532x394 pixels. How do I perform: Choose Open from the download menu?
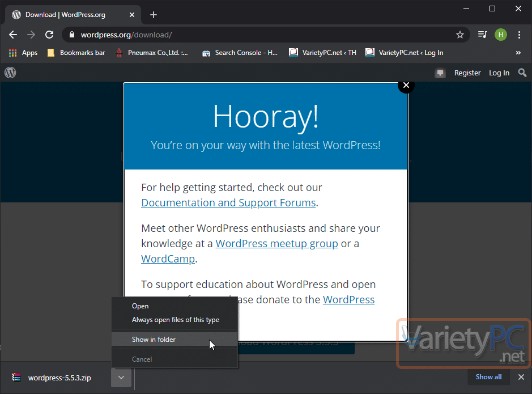[x=175, y=306]
